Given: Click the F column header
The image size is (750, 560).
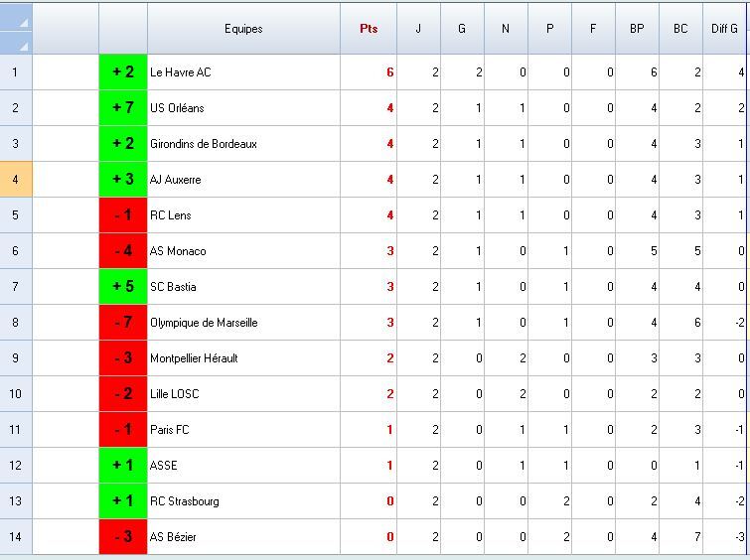Looking at the screenshot, I should click(593, 29).
